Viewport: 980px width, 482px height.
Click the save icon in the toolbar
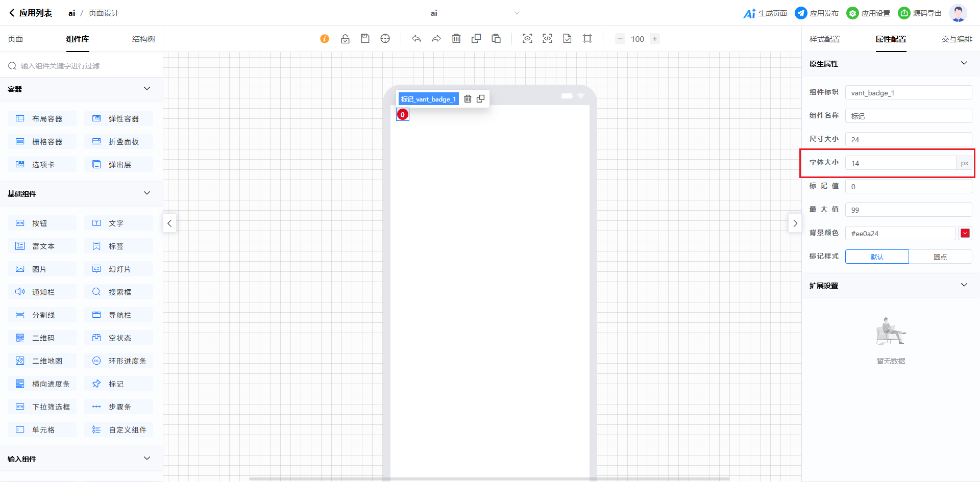365,39
